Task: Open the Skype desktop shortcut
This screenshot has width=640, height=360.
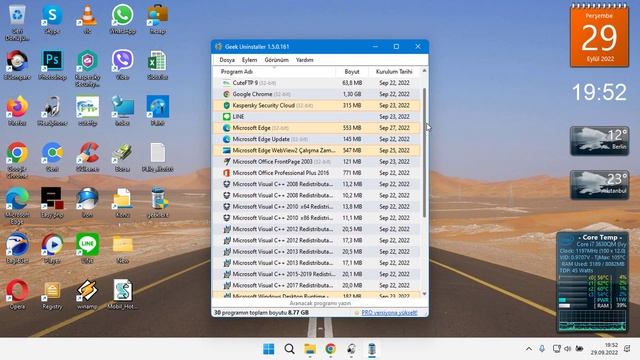Action: [52, 19]
